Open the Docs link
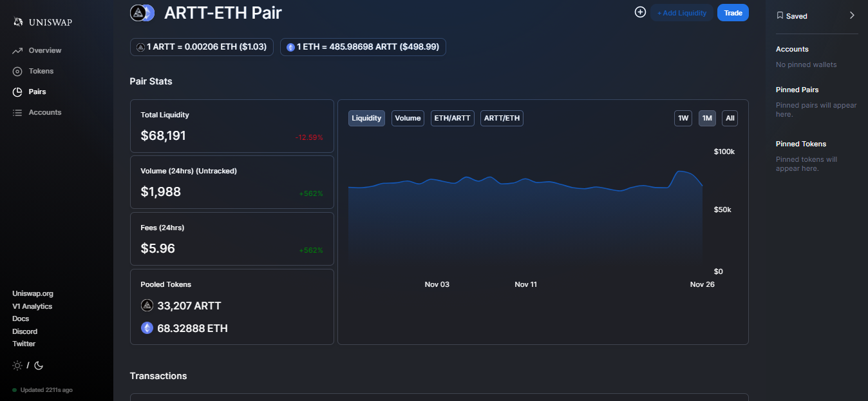 21,318
